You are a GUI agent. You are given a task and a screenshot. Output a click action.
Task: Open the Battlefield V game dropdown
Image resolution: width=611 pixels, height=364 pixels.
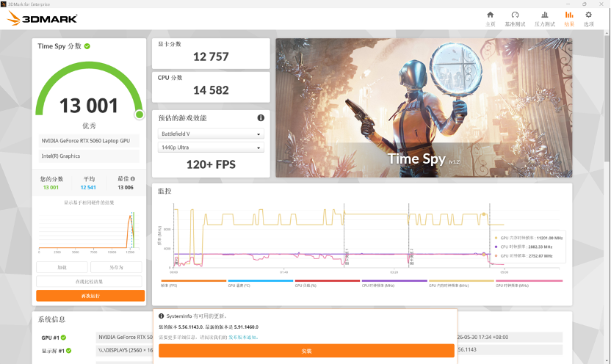coord(211,134)
